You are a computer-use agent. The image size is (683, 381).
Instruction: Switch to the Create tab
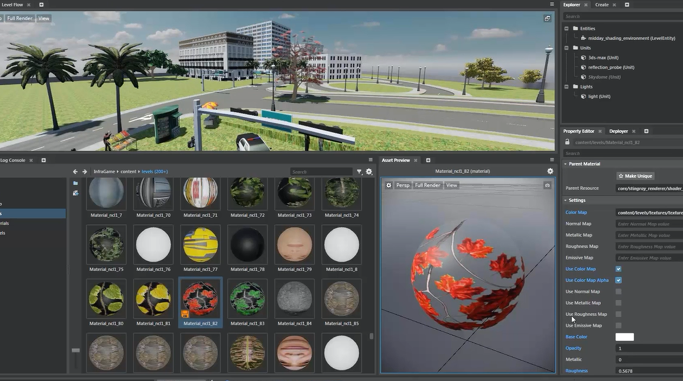tap(602, 5)
